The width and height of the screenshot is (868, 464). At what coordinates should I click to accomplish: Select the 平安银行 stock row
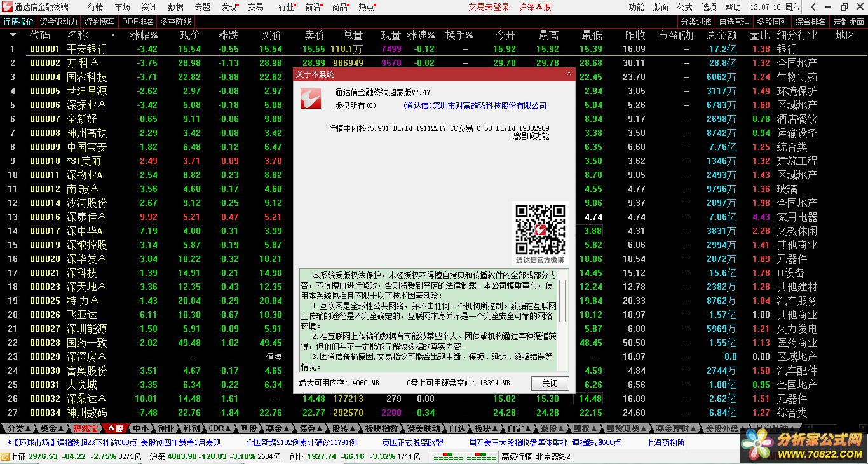click(434, 49)
